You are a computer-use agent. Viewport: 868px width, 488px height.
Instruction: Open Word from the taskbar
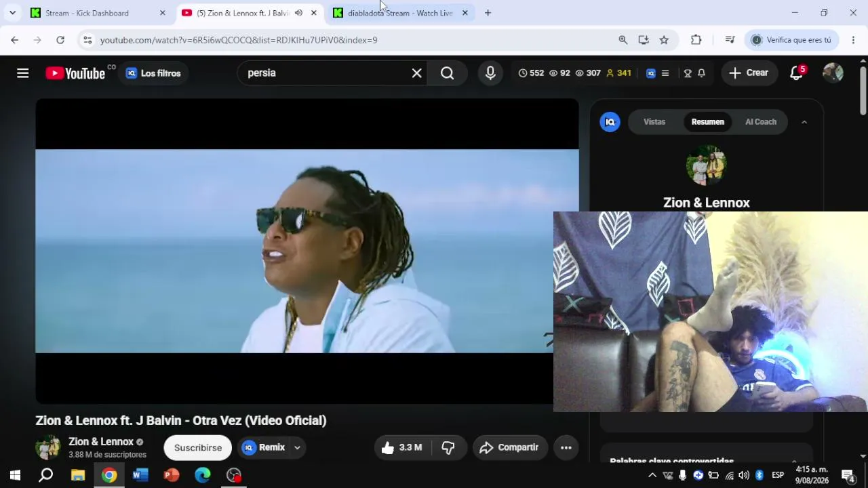(140, 475)
